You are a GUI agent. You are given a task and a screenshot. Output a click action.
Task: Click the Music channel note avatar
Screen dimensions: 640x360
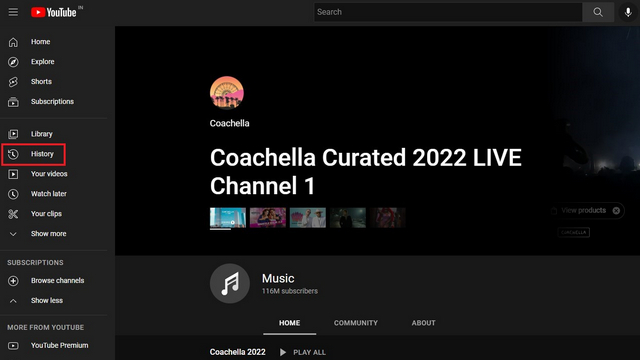tap(230, 283)
